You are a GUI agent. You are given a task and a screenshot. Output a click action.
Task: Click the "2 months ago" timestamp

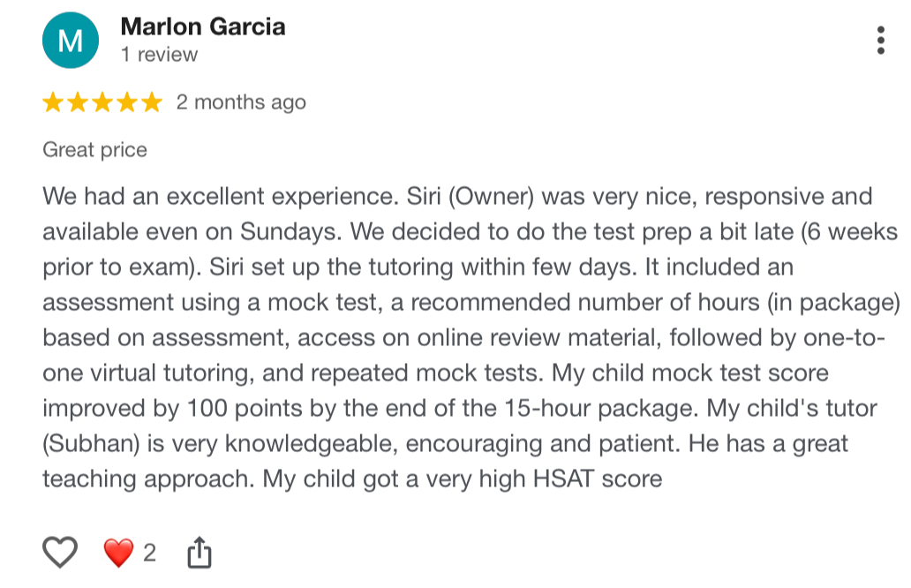click(x=241, y=102)
